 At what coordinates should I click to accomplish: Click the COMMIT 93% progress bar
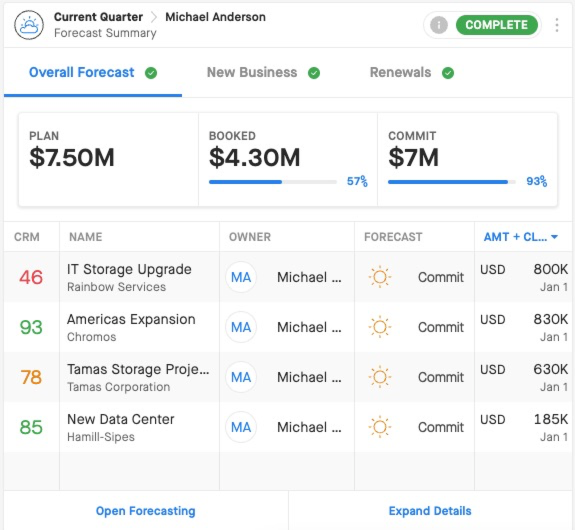coord(451,182)
